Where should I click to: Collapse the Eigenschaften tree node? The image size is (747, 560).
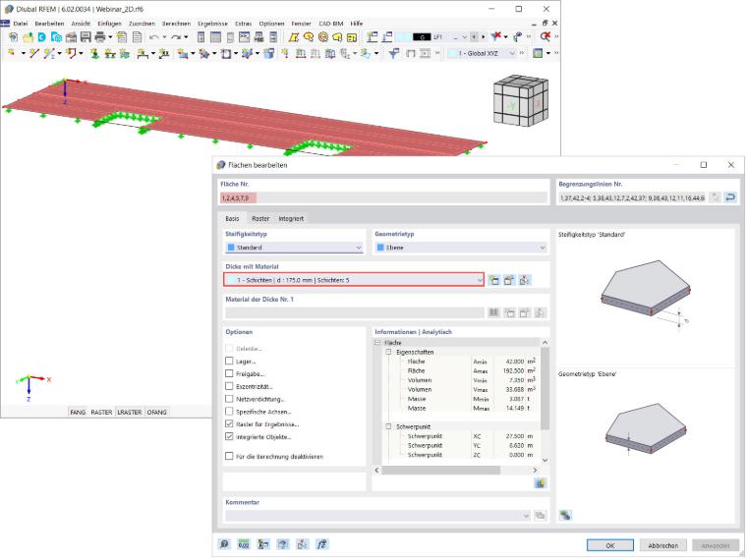point(388,352)
